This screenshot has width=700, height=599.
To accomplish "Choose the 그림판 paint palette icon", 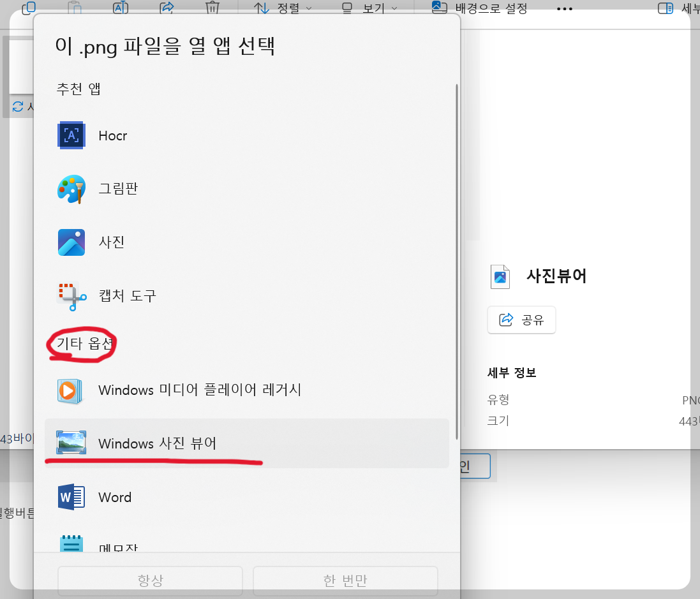I will [71, 189].
